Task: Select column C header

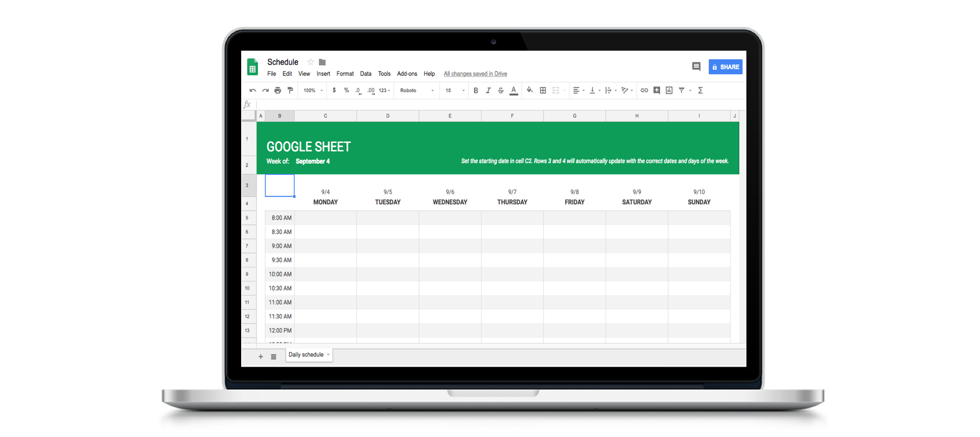Action: 326,116
